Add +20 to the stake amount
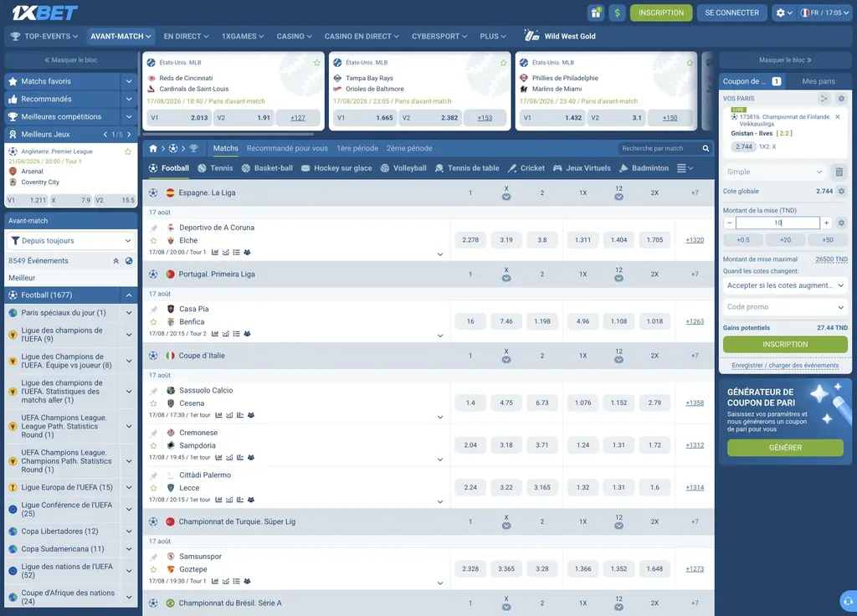This screenshot has height=616, width=857. (x=785, y=240)
